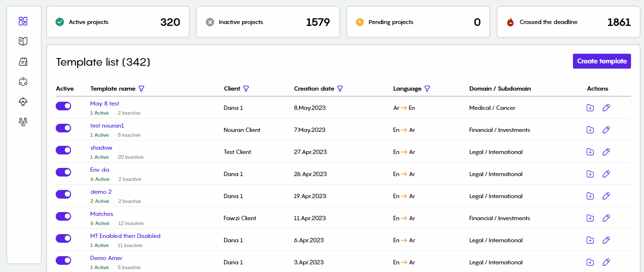
Task: Click the Create template button
Action: (x=602, y=61)
